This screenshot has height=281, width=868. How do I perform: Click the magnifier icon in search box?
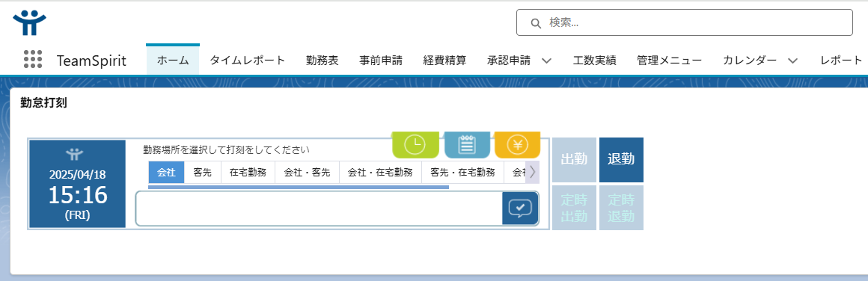pyautogui.click(x=535, y=23)
